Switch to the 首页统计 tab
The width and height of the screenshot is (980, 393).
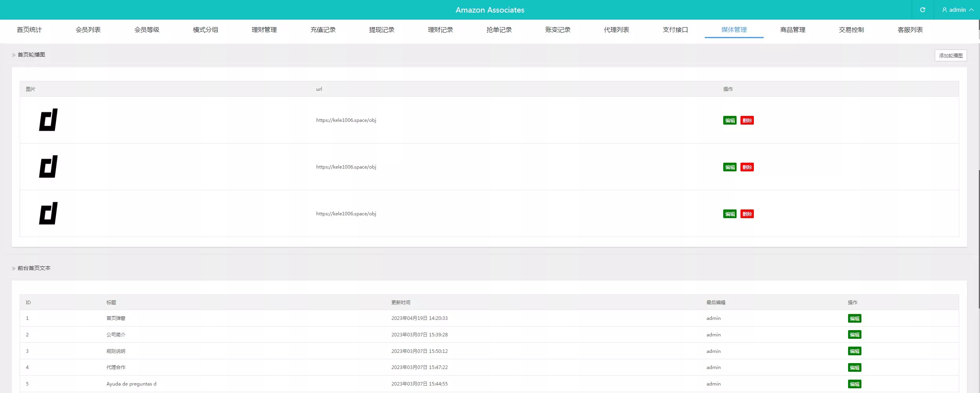coord(29,30)
